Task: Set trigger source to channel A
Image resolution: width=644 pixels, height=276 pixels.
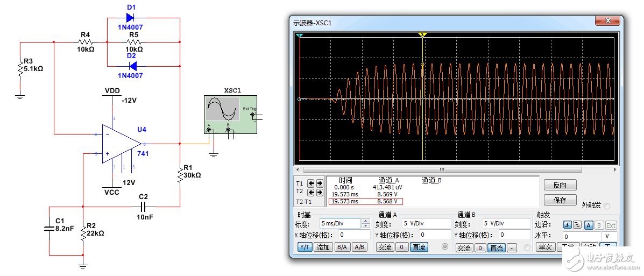Action: 589,225
